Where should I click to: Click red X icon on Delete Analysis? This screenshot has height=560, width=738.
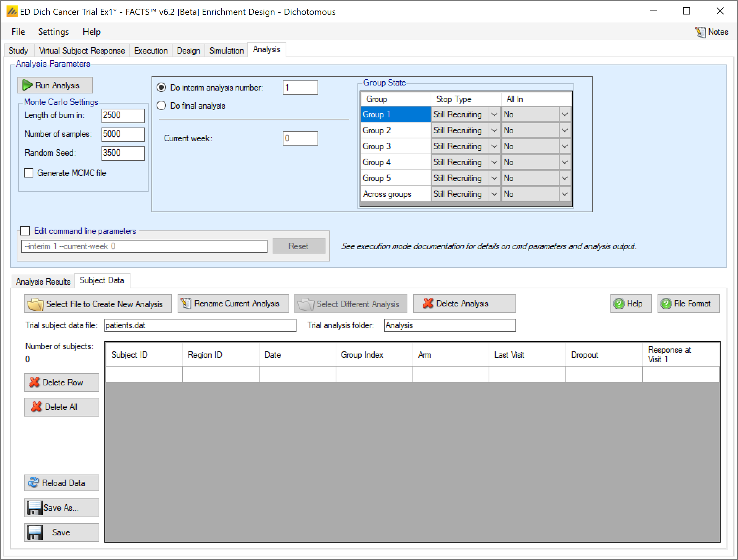click(428, 304)
